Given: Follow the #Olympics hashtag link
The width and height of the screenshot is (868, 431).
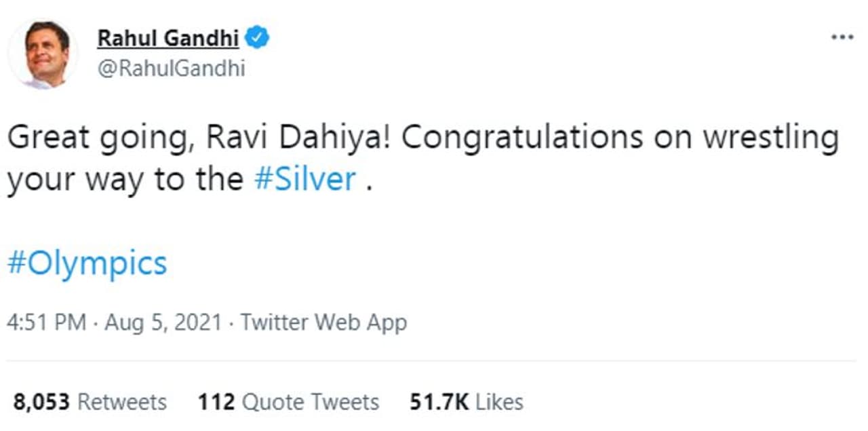Looking at the screenshot, I should 87,263.
